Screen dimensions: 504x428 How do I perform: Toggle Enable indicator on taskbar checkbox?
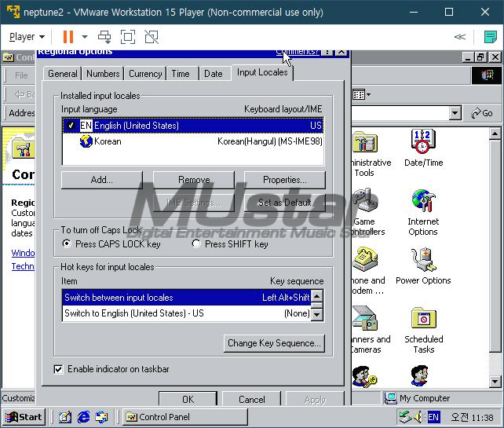[58, 369]
